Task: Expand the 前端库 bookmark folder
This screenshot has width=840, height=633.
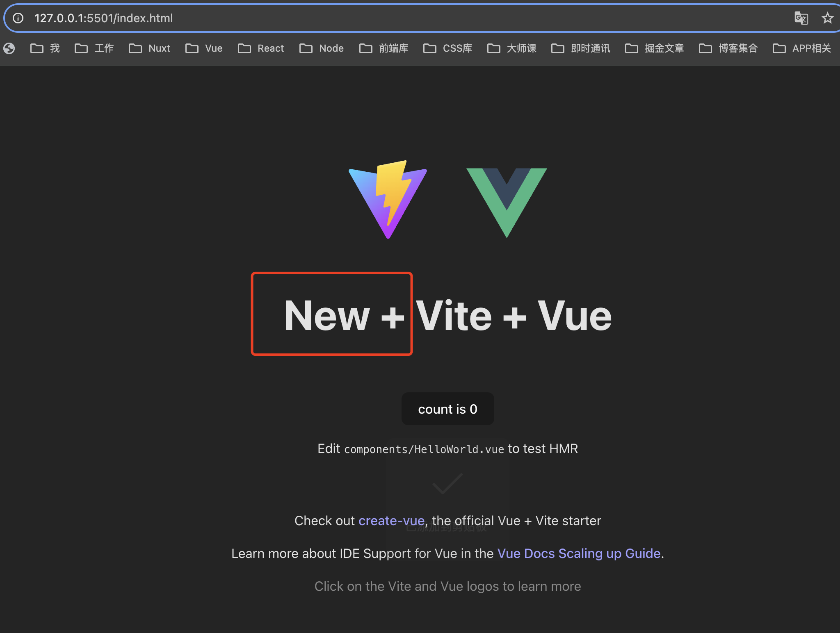Action: (x=383, y=48)
